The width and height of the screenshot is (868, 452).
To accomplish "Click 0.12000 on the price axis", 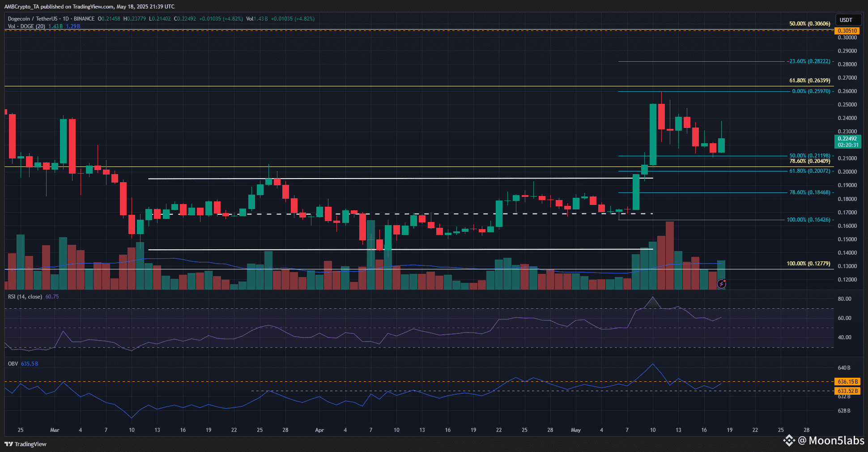I will [x=847, y=280].
